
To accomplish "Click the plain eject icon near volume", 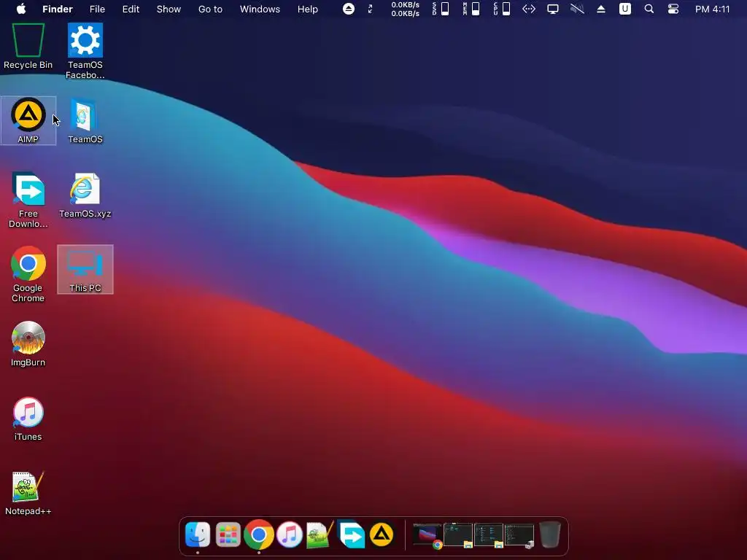I will [601, 9].
